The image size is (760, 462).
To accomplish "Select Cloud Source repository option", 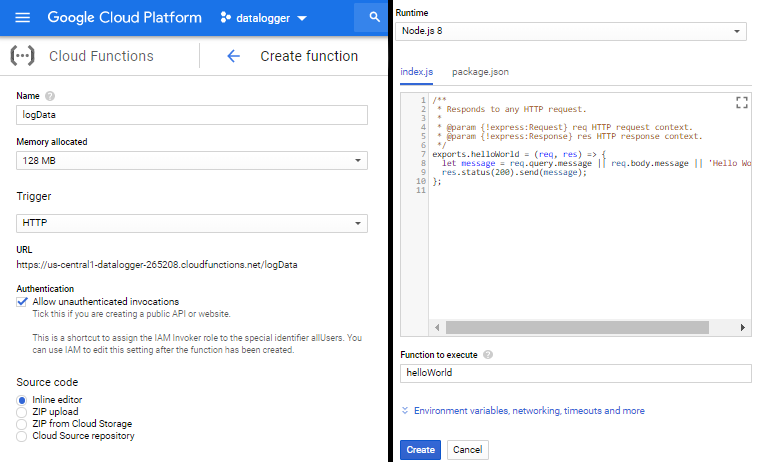I will pos(21,436).
